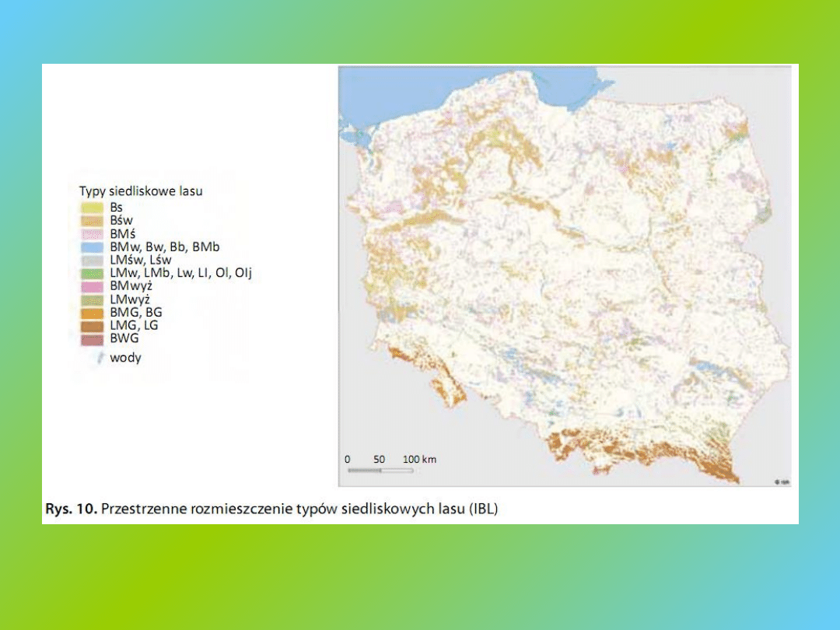The image size is (840, 630).
Task: Select the brown LMG, LG swatch
Action: pyautogui.click(x=91, y=326)
